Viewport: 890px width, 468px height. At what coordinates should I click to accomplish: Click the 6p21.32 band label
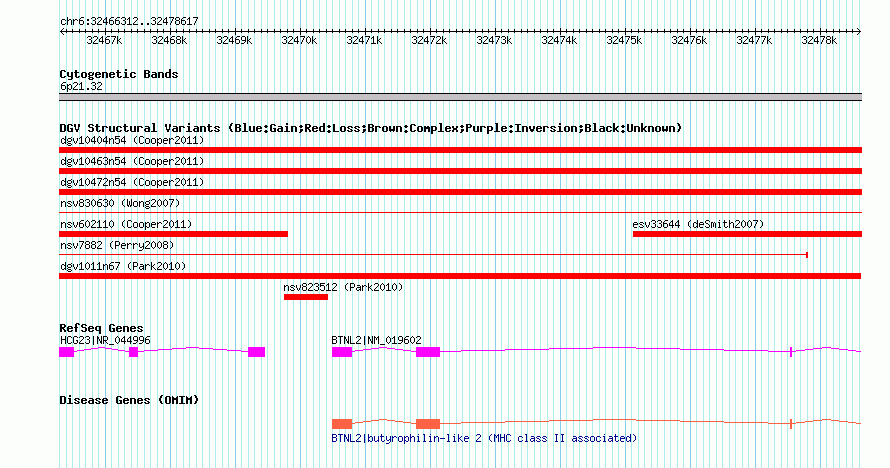click(x=81, y=86)
